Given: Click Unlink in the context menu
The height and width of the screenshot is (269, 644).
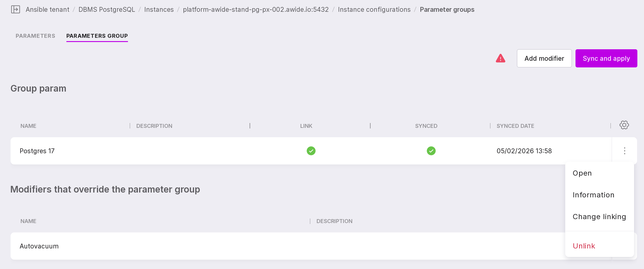Looking at the screenshot, I should (584, 246).
